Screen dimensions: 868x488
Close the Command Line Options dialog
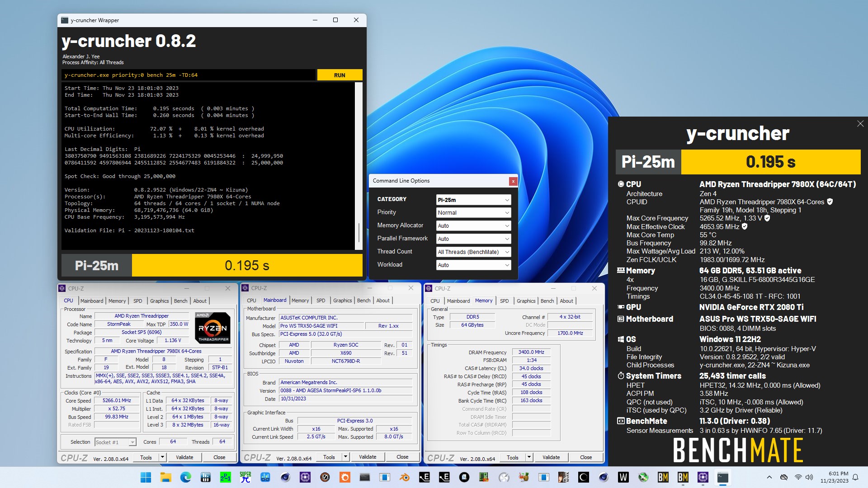(513, 181)
